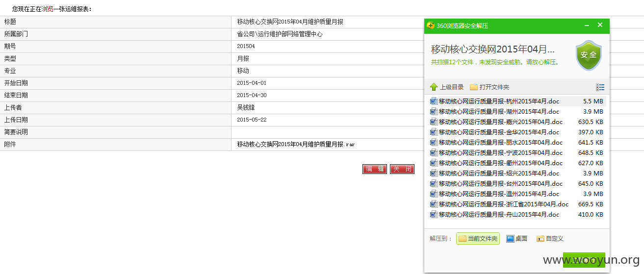
Task: Click the Word icon of the 宁波 file
Action: pyautogui.click(x=434, y=153)
